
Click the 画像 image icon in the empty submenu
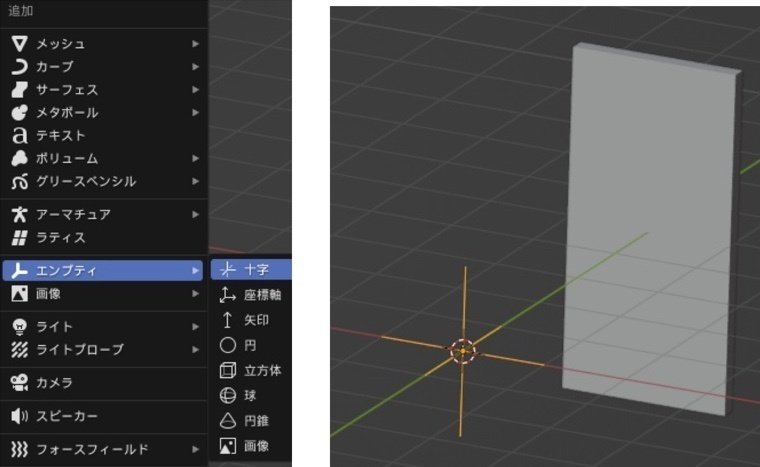pyautogui.click(x=228, y=446)
